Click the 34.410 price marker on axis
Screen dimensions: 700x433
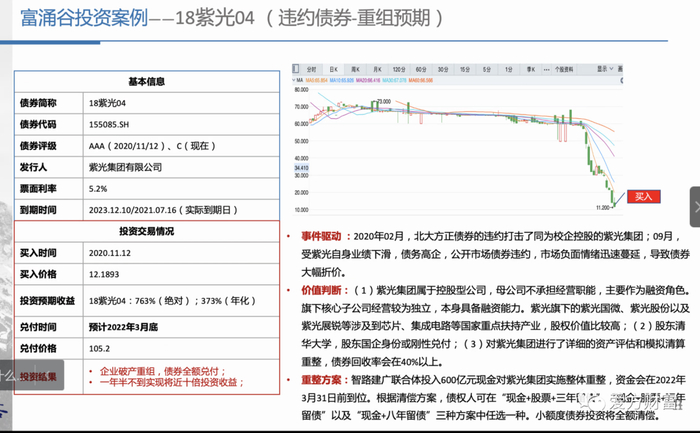(x=301, y=168)
